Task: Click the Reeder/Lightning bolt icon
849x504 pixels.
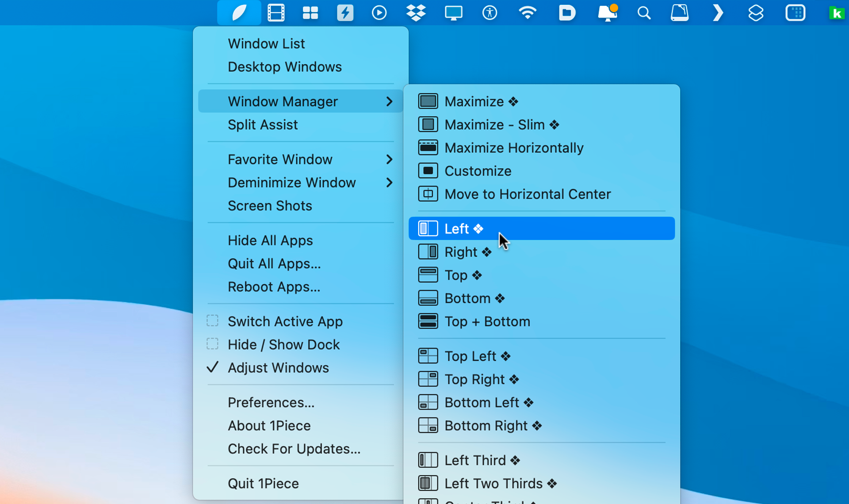Action: tap(345, 12)
